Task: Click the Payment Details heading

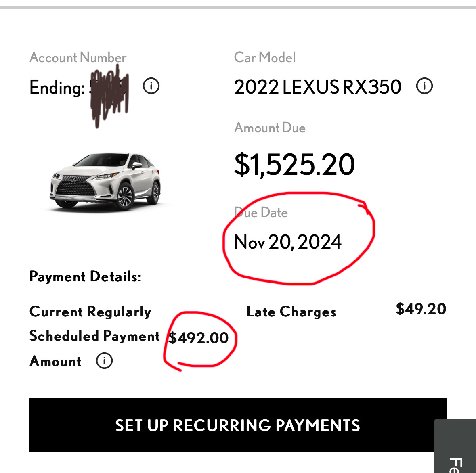Action: click(85, 277)
